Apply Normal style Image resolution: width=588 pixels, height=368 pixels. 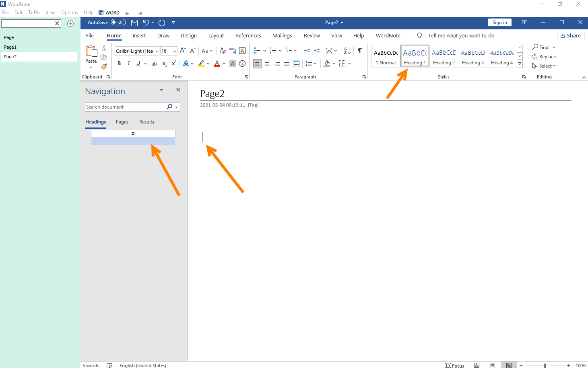(386, 57)
